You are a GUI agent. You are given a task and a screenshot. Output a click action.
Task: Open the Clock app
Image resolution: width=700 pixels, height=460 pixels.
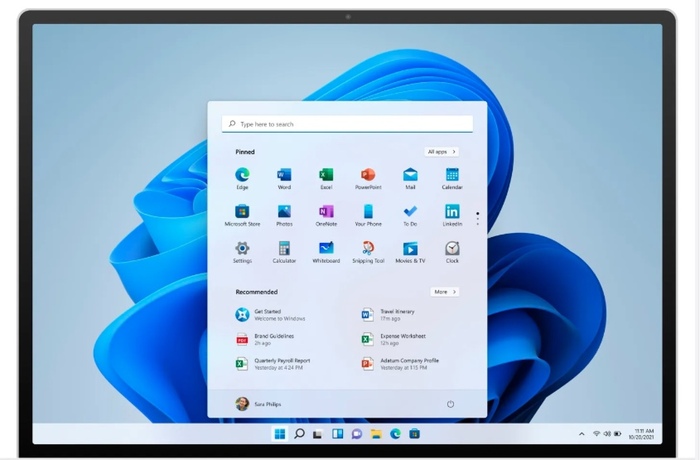452,251
